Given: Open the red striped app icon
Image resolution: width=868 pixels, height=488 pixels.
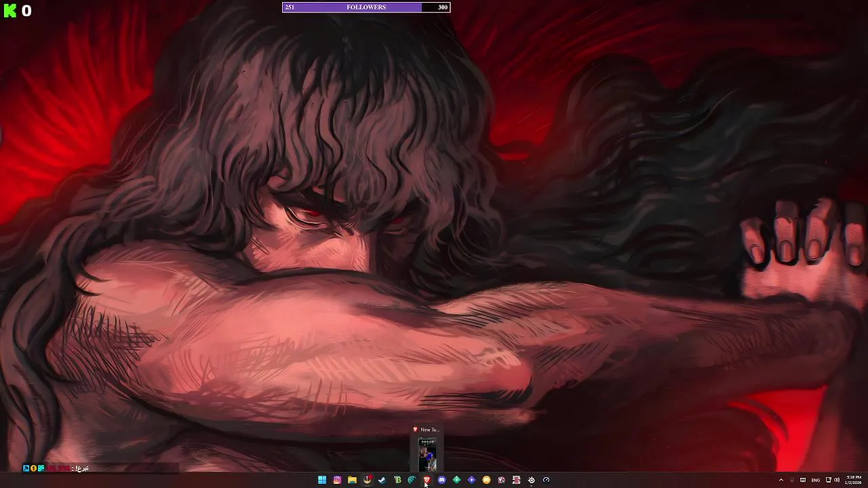Looking at the screenshot, I should pyautogui.click(x=516, y=480).
